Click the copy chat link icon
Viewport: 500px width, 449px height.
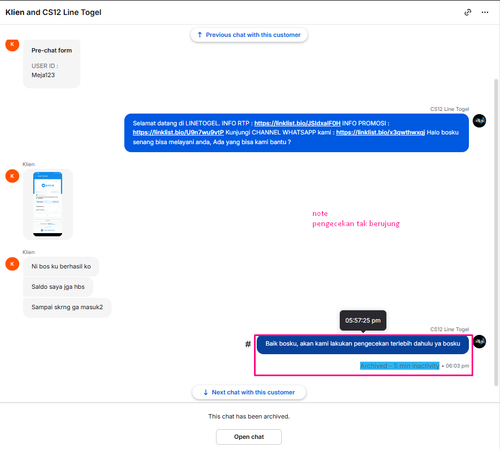click(x=468, y=12)
